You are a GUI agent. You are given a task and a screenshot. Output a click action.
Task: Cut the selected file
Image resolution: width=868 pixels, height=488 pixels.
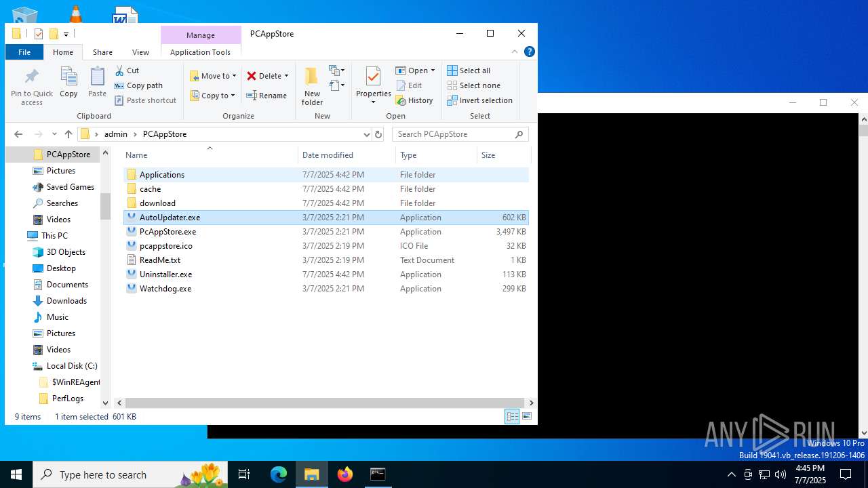127,70
